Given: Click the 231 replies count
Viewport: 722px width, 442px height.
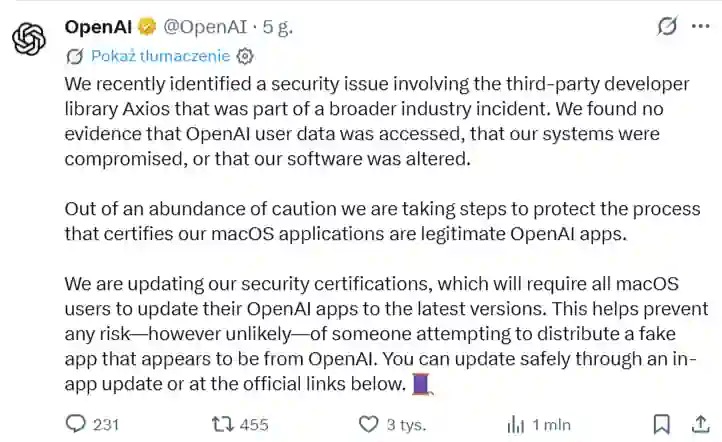Looking at the screenshot, I should (106, 424).
